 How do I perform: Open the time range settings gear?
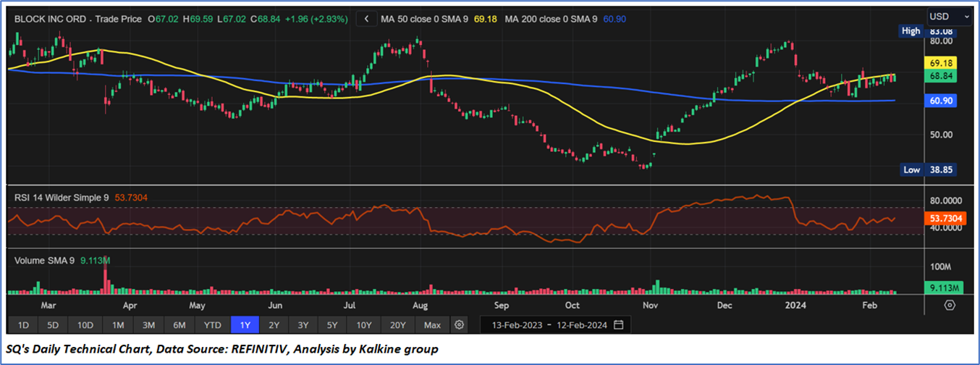(x=459, y=324)
